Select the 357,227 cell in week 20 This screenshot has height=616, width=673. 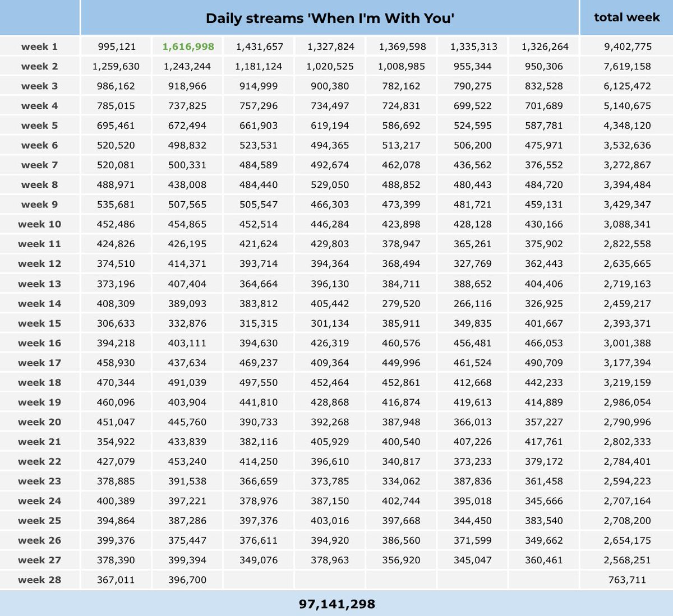point(543,422)
